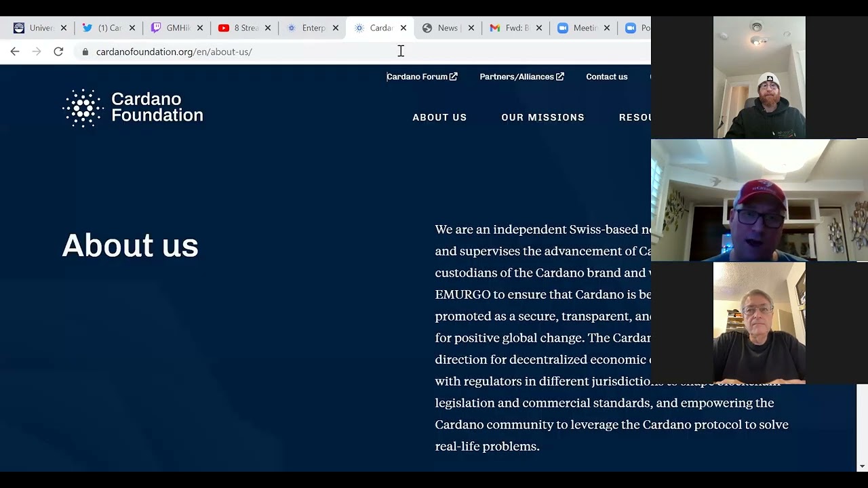868x488 pixels.
Task: Click the Cardano Foundation logo
Action: pyautogui.click(x=133, y=108)
